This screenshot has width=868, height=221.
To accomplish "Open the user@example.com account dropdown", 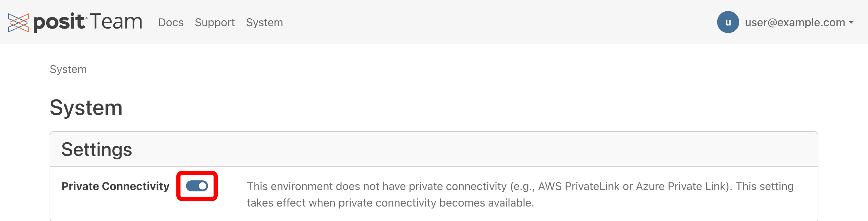I will tap(795, 22).
